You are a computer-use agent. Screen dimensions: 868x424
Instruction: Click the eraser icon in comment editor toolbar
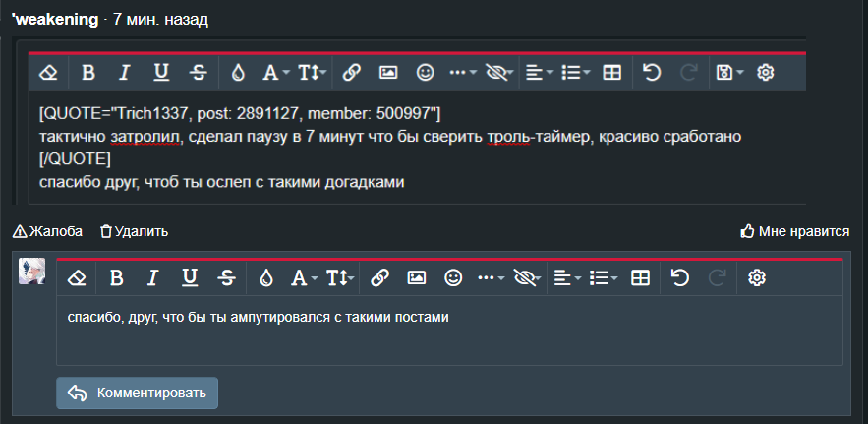pyautogui.click(x=77, y=277)
